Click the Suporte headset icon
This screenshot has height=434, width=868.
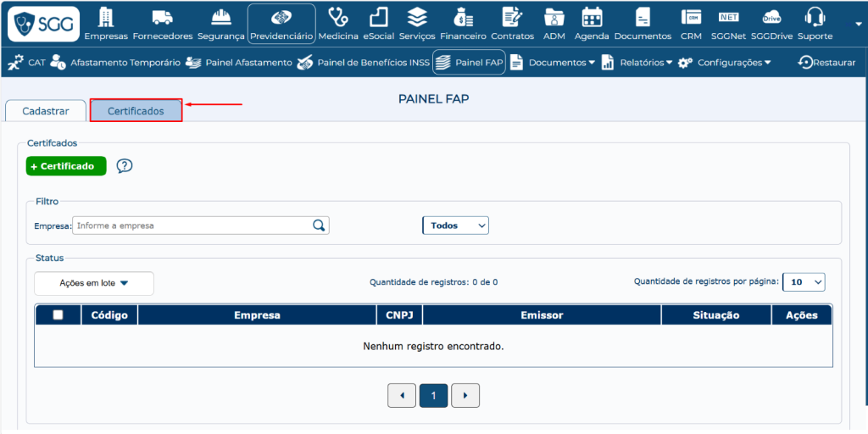pos(815,18)
